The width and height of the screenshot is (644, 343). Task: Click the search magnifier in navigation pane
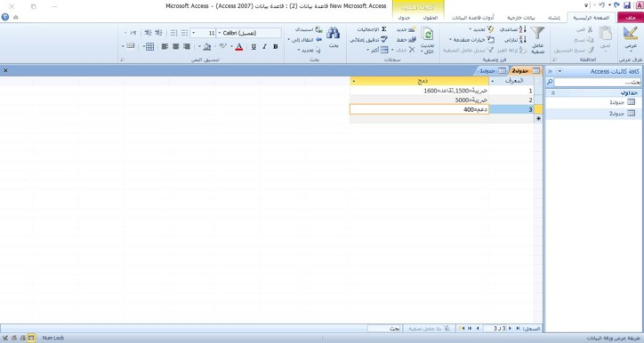(x=550, y=83)
